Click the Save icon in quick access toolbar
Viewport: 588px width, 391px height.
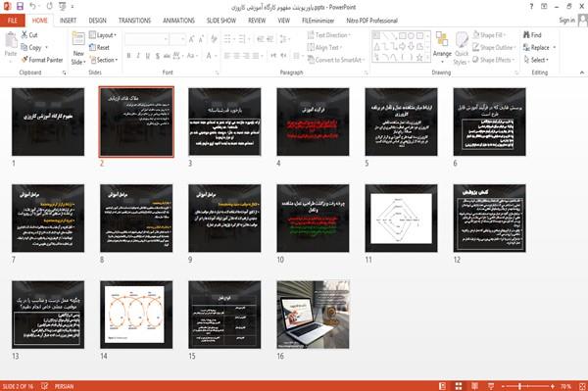point(20,7)
